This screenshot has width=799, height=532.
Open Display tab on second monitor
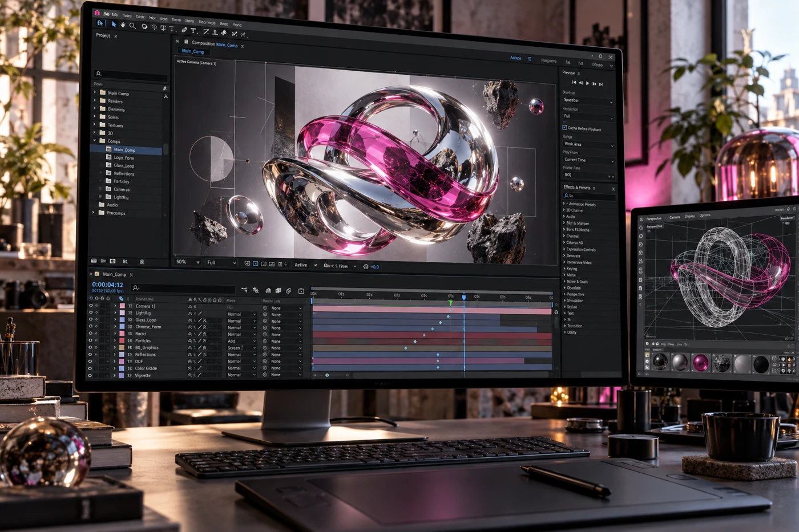point(690,216)
